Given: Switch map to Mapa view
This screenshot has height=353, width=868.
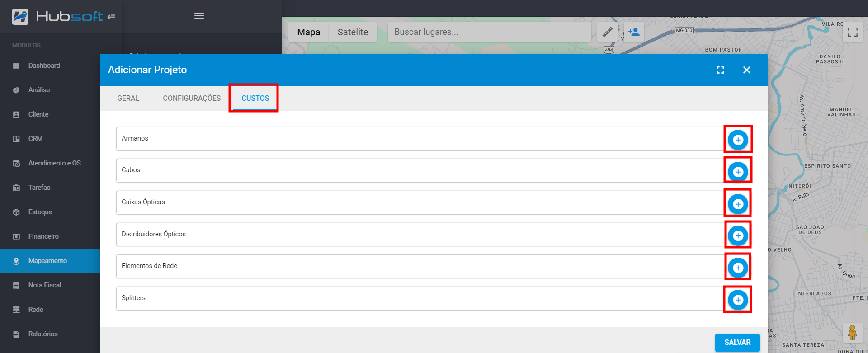Looking at the screenshot, I should 309,32.
